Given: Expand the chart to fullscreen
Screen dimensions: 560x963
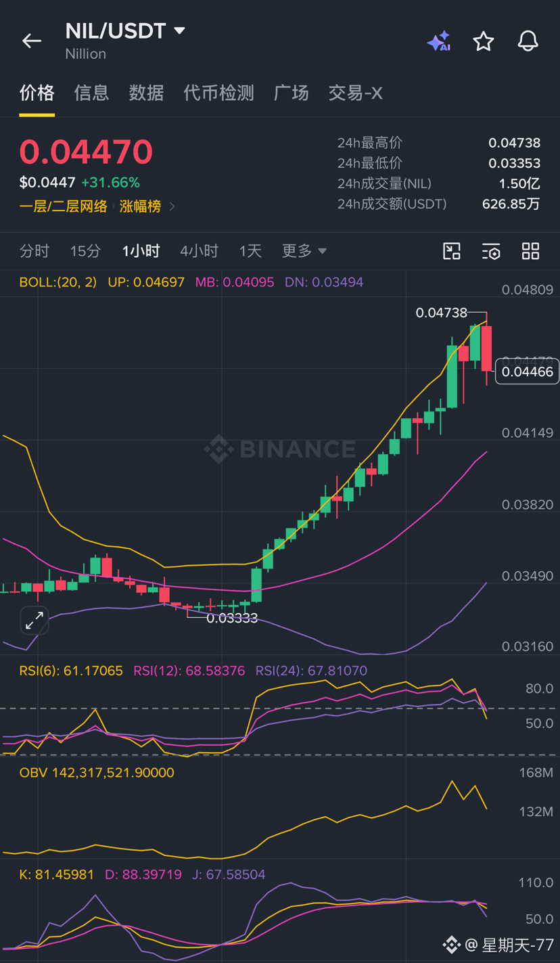Looking at the screenshot, I should pyautogui.click(x=34, y=620).
